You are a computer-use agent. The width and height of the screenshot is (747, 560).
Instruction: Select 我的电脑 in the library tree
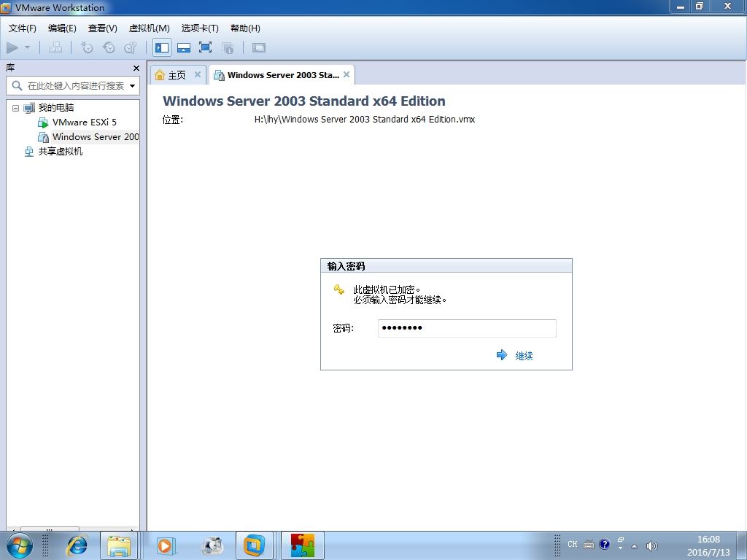(55, 108)
